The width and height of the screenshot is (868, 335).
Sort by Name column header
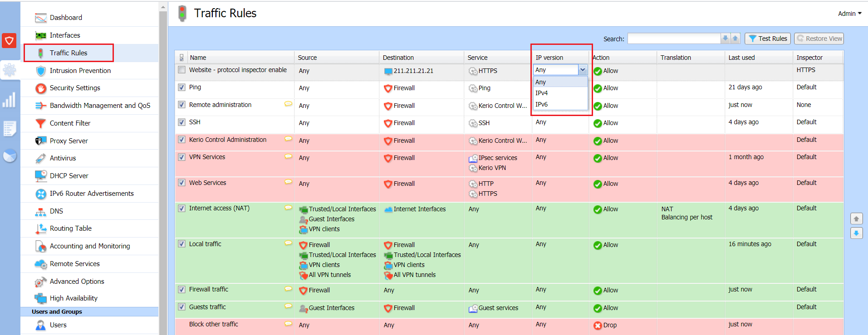(240, 58)
